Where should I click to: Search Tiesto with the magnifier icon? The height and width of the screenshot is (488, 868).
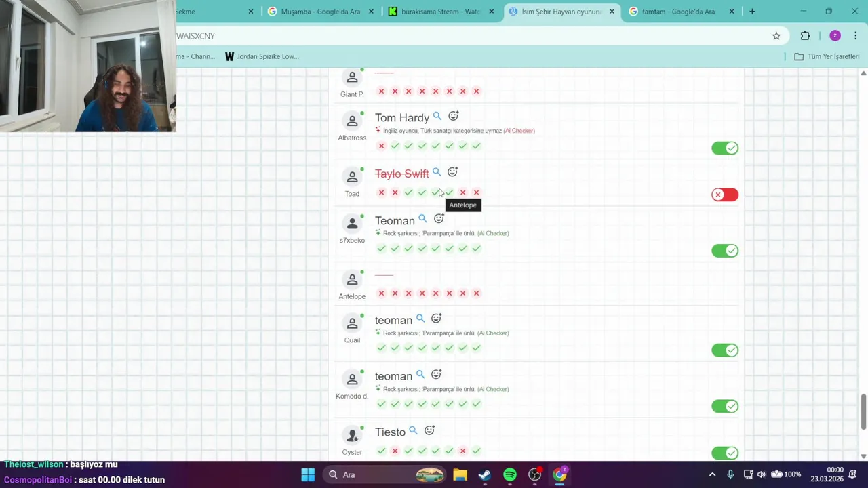tap(413, 430)
